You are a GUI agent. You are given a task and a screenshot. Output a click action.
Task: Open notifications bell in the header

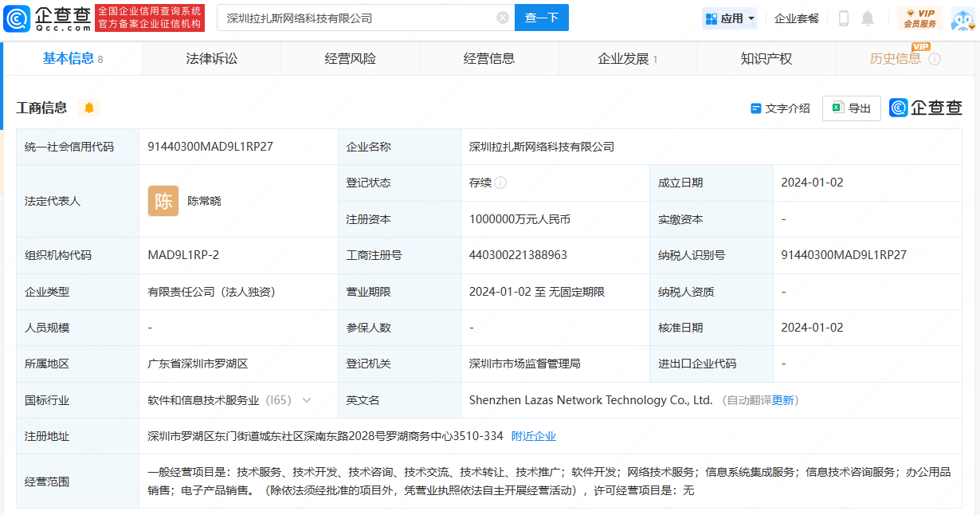(868, 18)
